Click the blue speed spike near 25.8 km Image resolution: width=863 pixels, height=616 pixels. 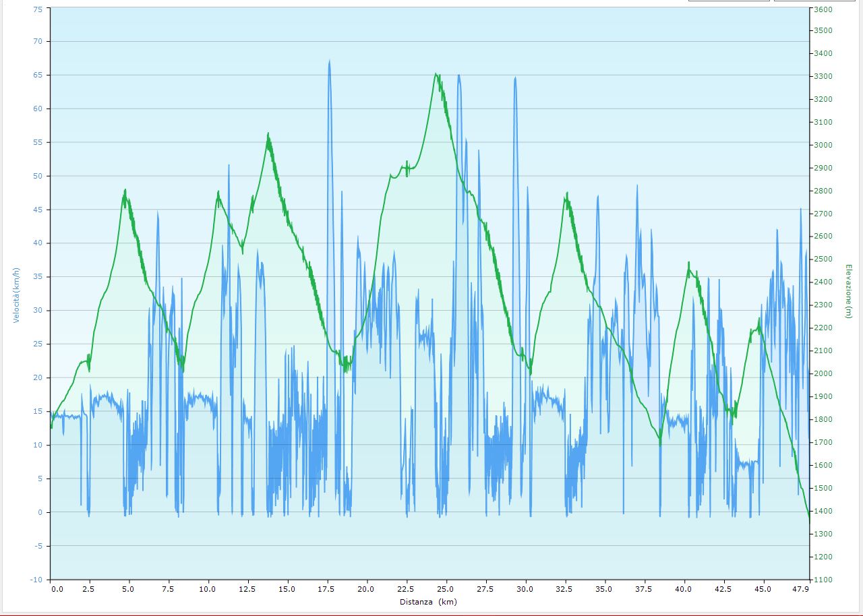pyautogui.click(x=458, y=76)
